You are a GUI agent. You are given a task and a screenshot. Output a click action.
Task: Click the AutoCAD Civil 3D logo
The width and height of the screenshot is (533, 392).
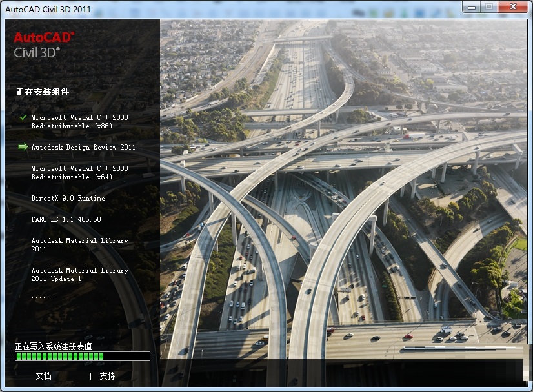[x=44, y=45]
